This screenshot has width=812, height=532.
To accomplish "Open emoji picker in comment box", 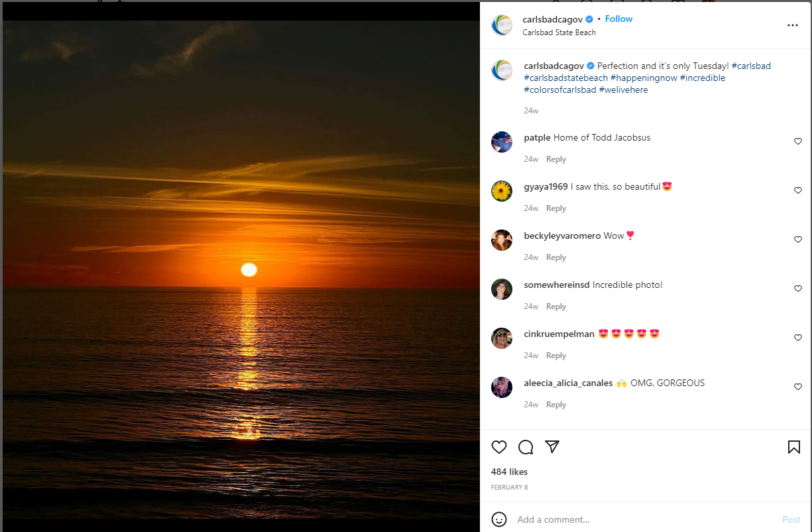I will 499,519.
